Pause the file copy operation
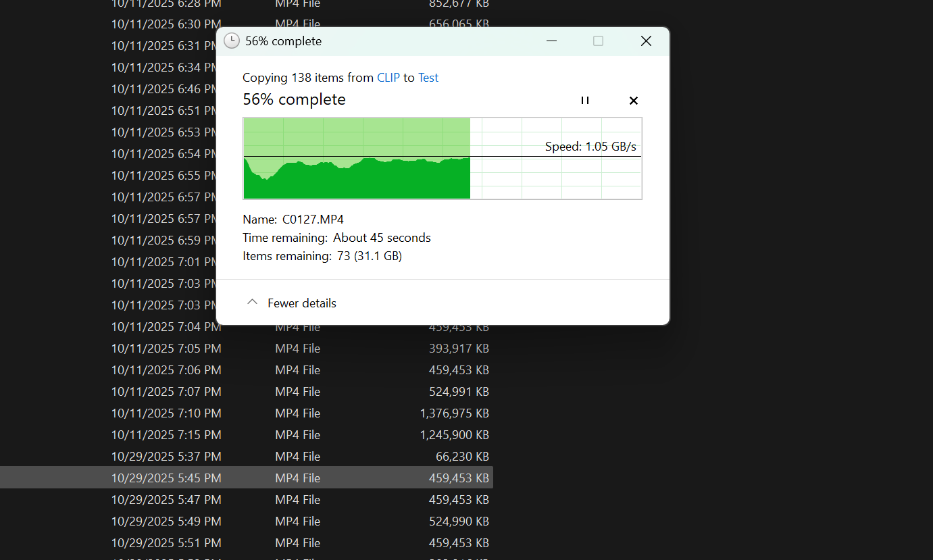933x560 pixels. click(585, 101)
